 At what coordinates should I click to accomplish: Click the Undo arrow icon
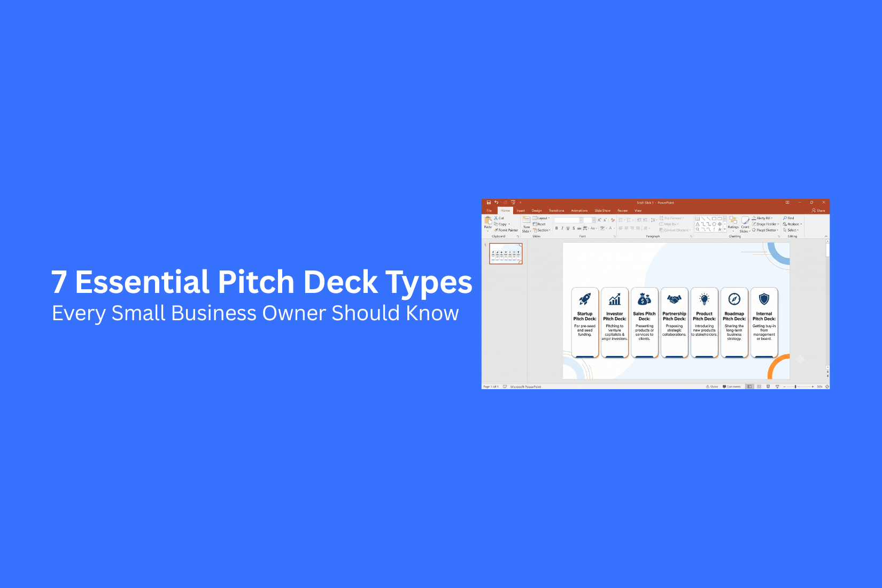(497, 203)
